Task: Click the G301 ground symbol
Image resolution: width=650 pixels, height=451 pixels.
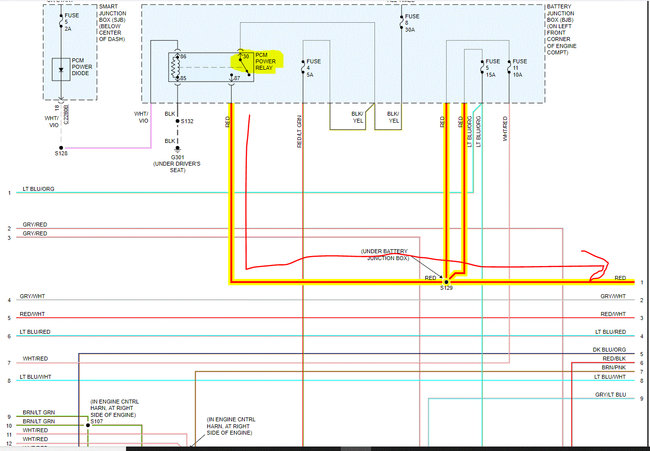Action: click(x=177, y=149)
